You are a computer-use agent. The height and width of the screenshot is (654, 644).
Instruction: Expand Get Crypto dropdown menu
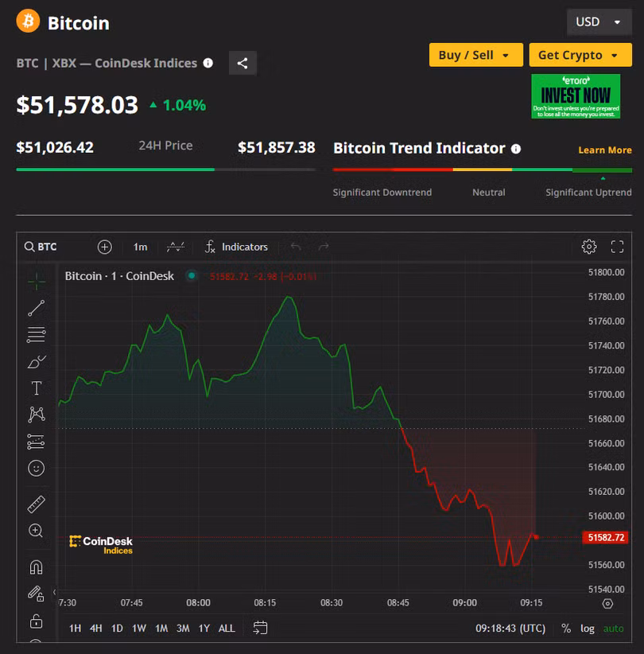(580, 55)
